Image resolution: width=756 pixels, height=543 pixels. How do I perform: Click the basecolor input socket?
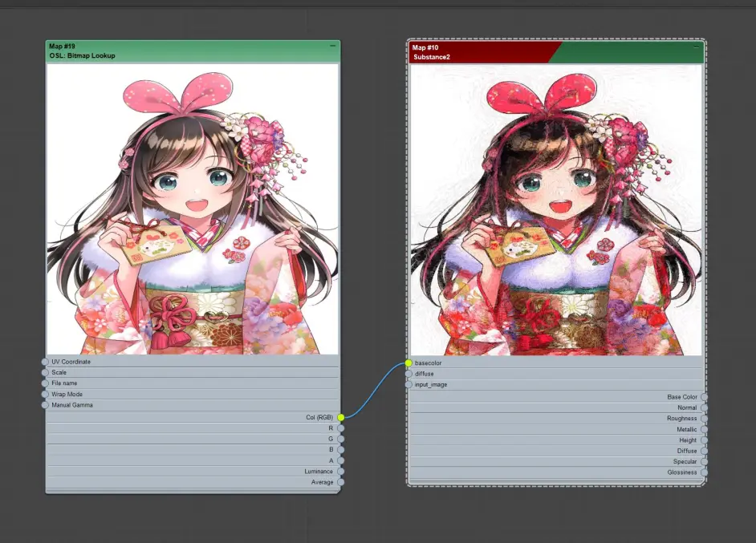[408, 363]
